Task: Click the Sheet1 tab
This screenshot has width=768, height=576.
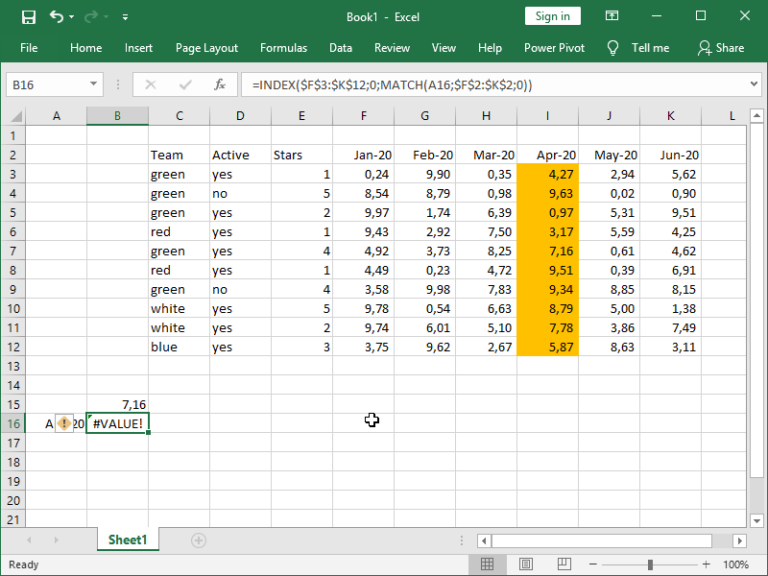Action: coord(127,540)
